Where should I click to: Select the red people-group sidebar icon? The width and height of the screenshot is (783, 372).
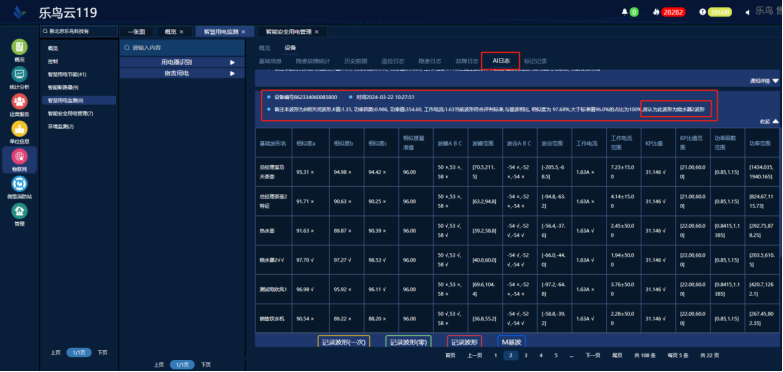(x=19, y=101)
